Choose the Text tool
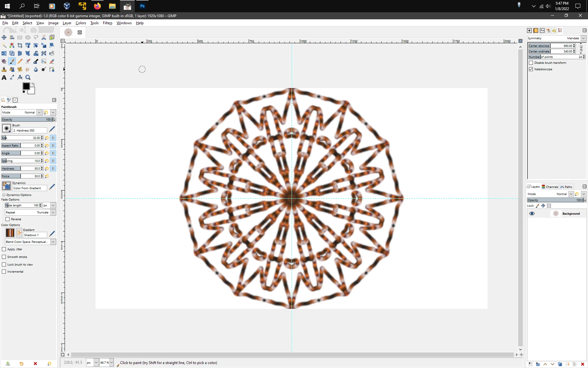588x368 pixels. (4, 77)
